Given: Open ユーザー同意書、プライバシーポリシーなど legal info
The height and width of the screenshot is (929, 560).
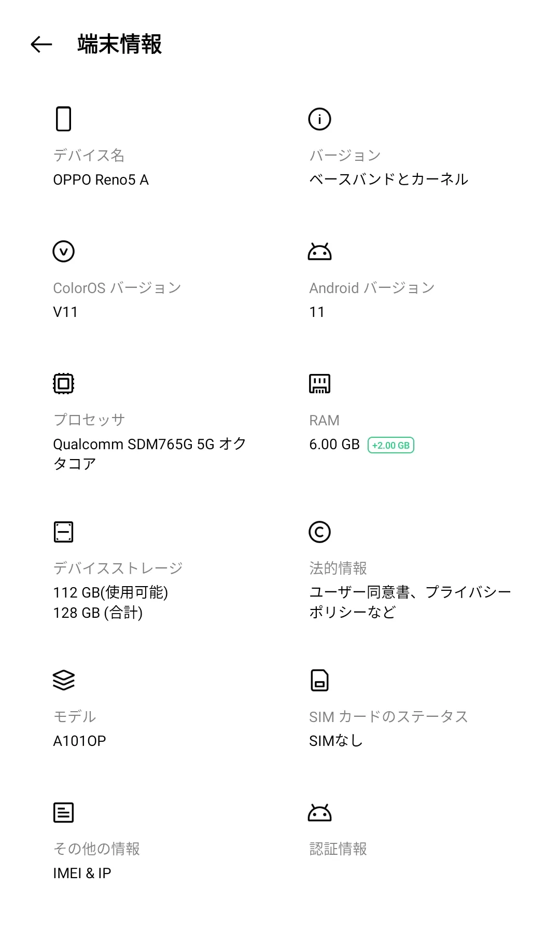Looking at the screenshot, I should [410, 602].
